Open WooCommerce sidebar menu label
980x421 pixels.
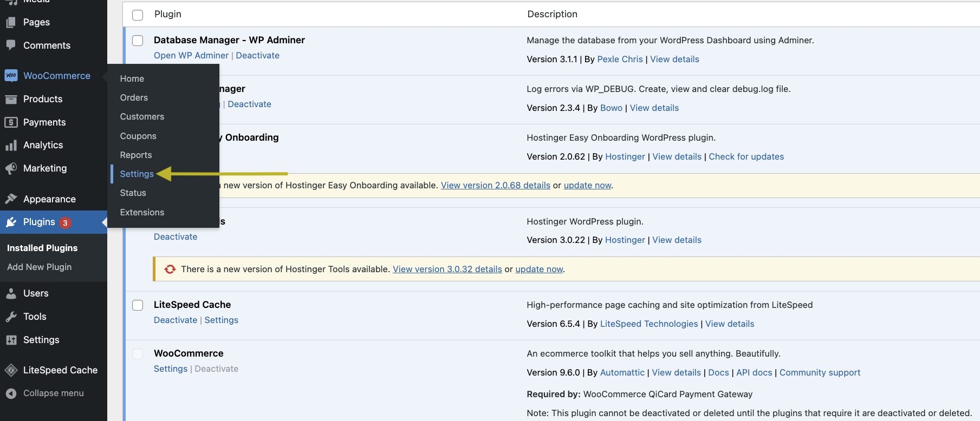[x=57, y=76]
